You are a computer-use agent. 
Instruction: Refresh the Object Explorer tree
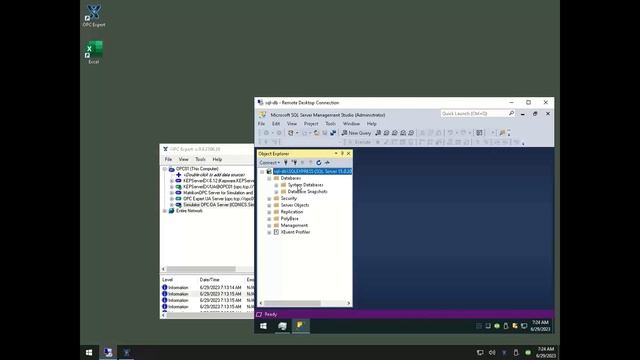click(319, 162)
